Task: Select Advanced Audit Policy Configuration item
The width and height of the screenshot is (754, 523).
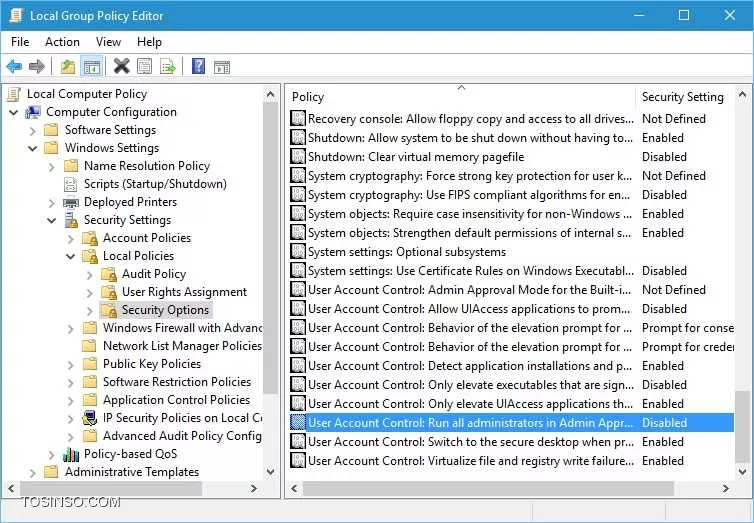Action: 182,436
